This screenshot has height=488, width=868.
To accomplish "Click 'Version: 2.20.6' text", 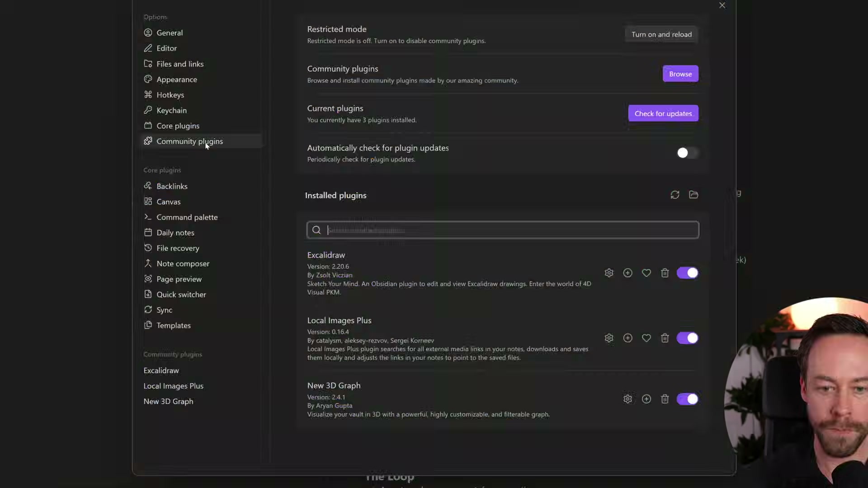I will pyautogui.click(x=328, y=267).
